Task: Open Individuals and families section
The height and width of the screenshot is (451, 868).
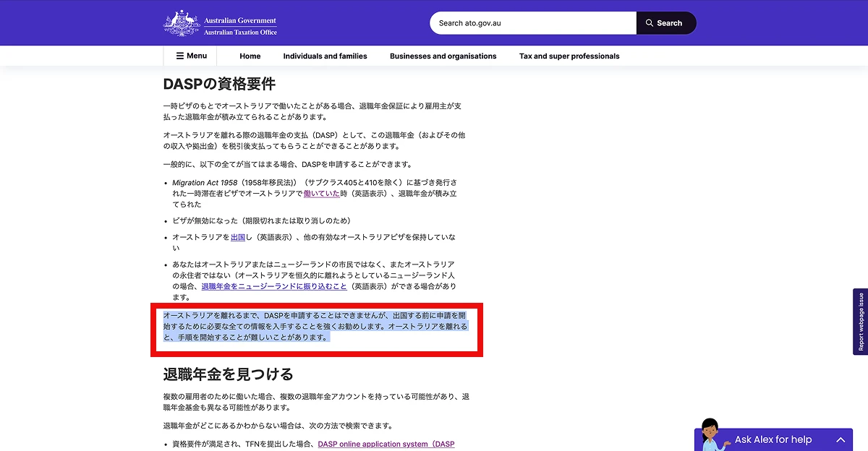Action: coord(325,56)
